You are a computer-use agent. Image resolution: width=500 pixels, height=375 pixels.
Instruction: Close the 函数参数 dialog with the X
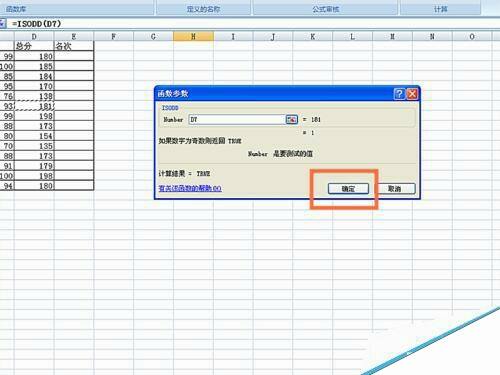(x=412, y=94)
